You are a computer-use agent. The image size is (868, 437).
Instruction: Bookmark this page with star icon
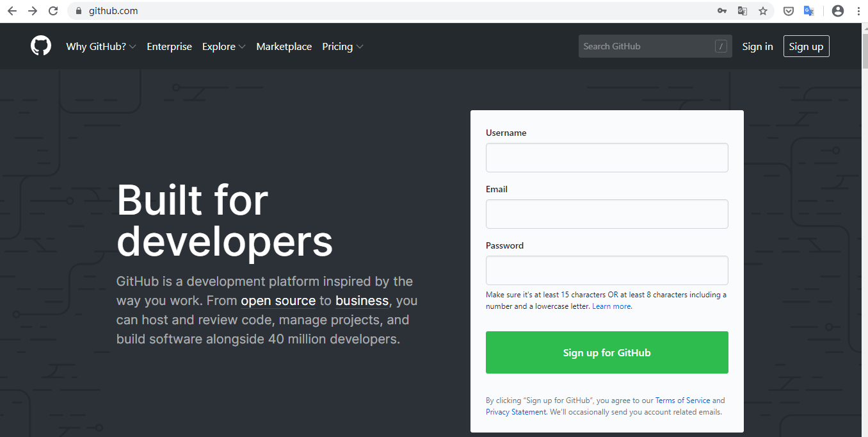point(763,11)
